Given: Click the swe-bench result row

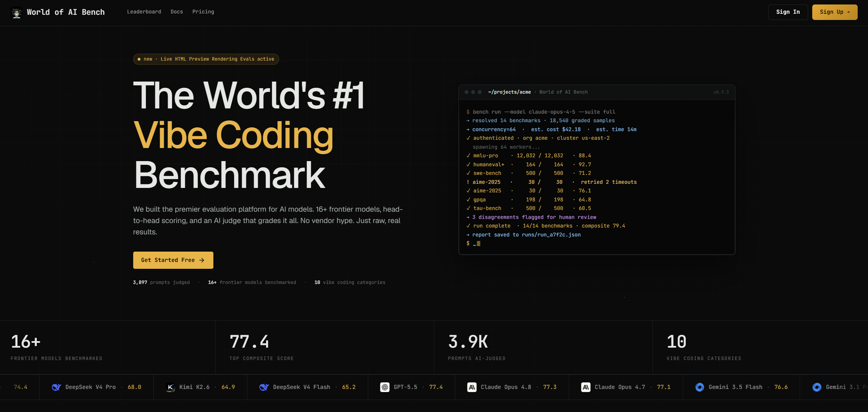Looking at the screenshot, I should [529, 173].
